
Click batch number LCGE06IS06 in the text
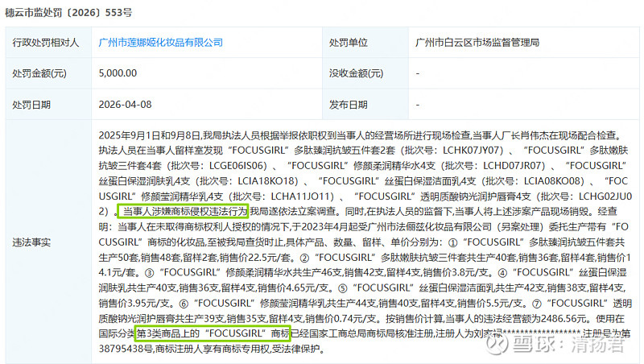[x=238, y=166]
